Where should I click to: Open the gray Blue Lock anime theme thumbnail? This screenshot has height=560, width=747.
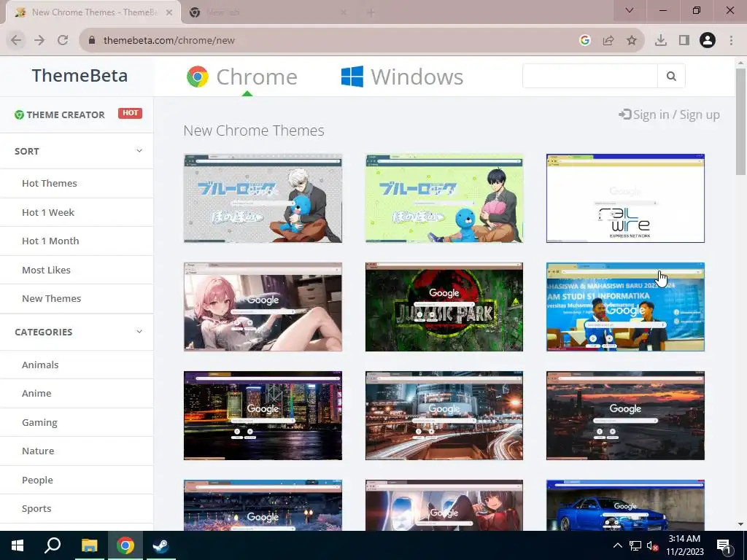click(263, 198)
